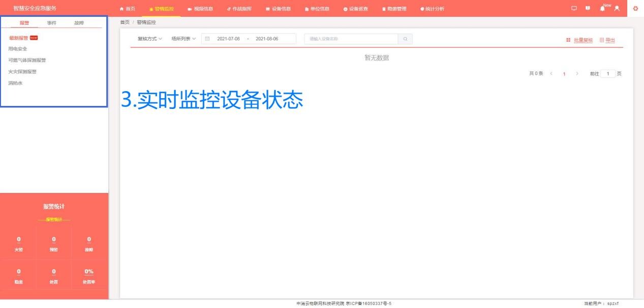
Task: Select page number 1 in pagination
Action: click(x=564, y=74)
